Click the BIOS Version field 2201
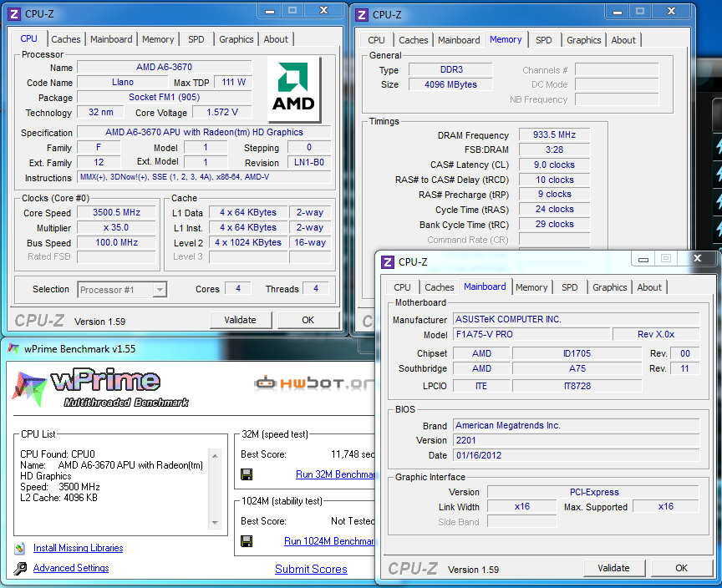 [x=577, y=440]
